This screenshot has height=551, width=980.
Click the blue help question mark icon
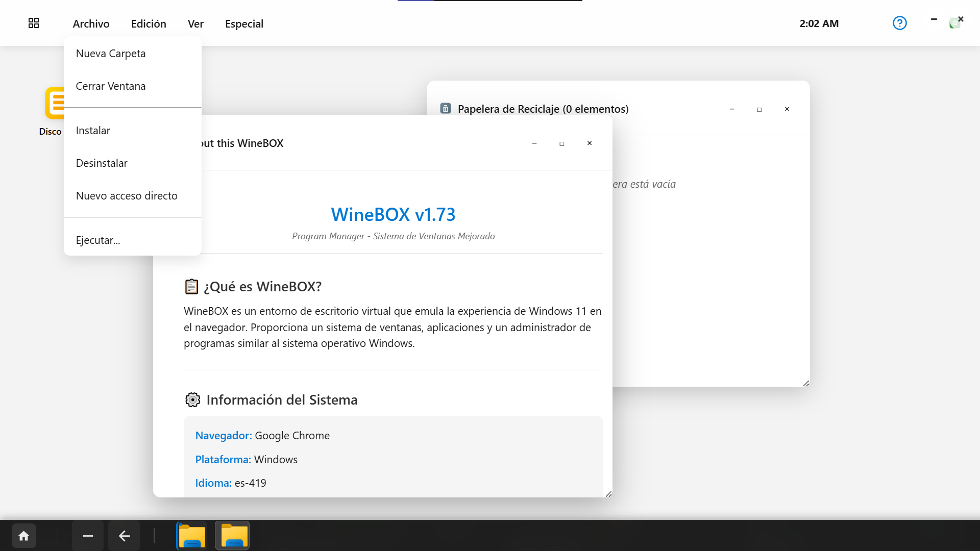click(899, 23)
